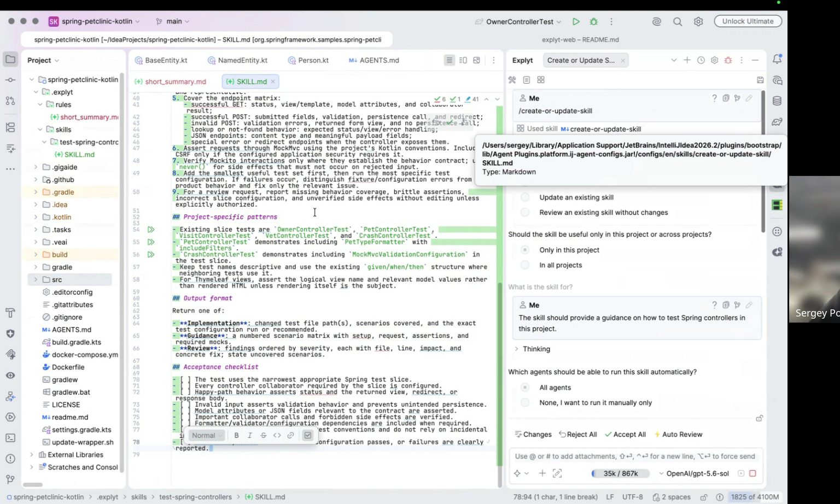Open the Problems tool window icon

point(10,459)
